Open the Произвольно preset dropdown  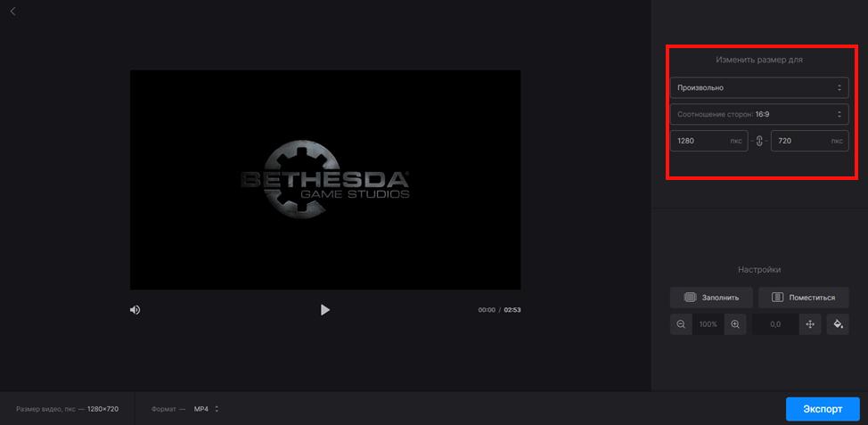[x=758, y=87]
